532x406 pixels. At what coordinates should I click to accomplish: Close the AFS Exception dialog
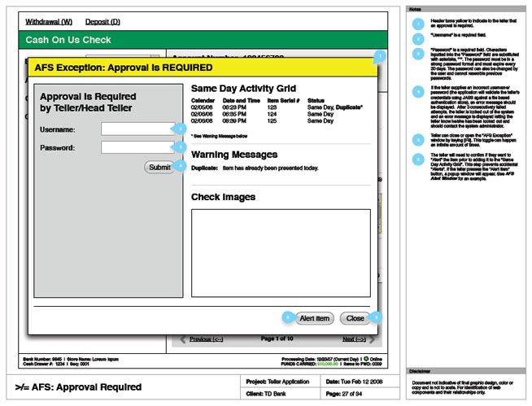click(x=355, y=318)
